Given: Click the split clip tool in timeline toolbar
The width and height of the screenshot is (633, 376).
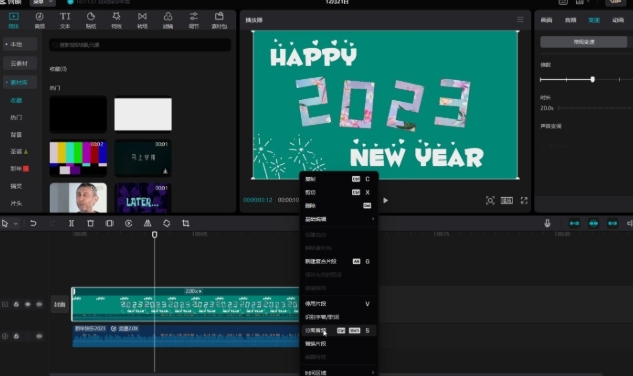Looking at the screenshot, I should coord(71,223).
